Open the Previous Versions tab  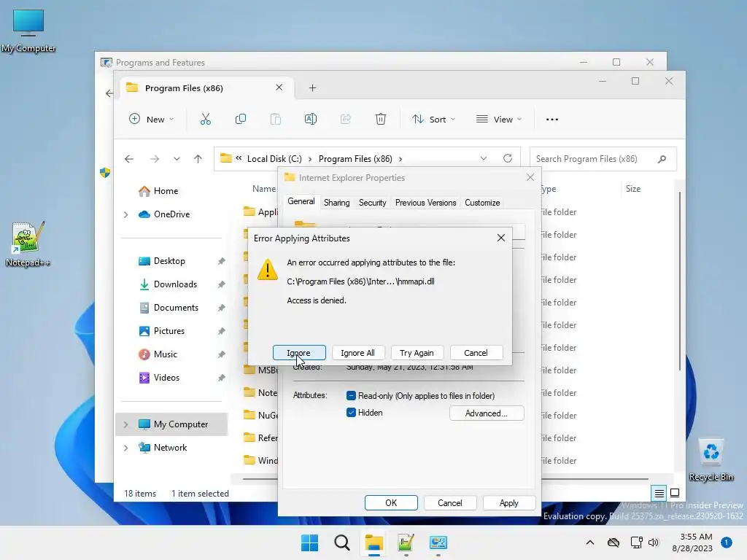[x=425, y=203]
